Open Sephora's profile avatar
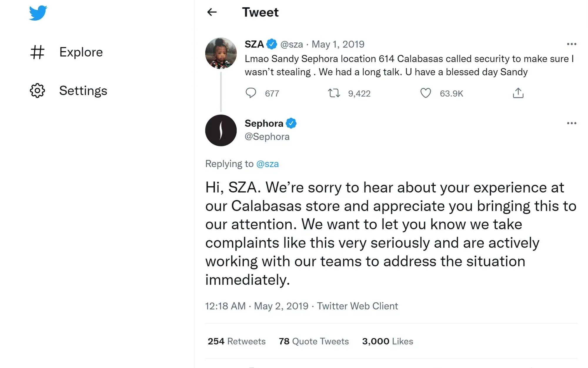Screen dimensions: 588x368 click(221, 130)
